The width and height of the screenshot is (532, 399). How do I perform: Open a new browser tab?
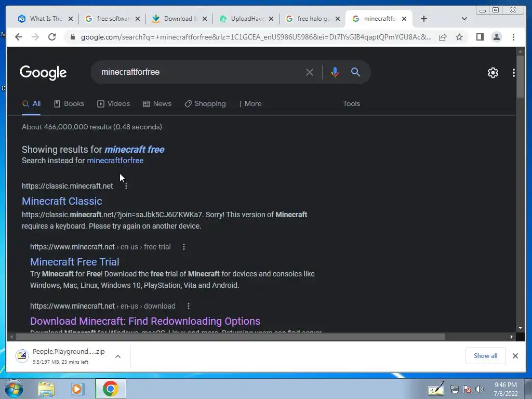click(424, 19)
